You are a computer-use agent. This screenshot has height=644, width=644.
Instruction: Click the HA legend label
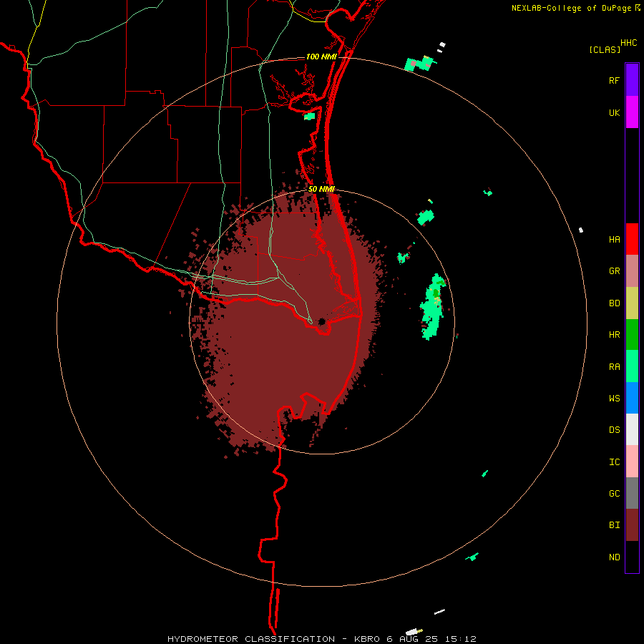(614, 240)
